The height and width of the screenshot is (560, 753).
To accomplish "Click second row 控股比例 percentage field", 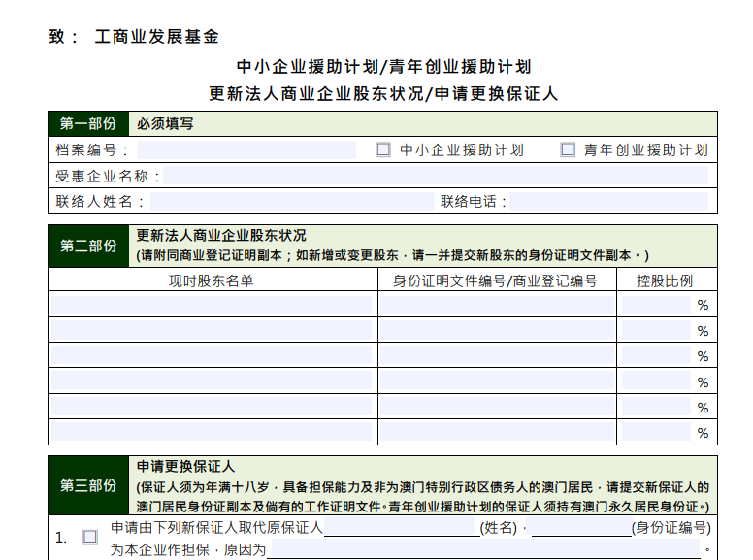I will click(656, 330).
